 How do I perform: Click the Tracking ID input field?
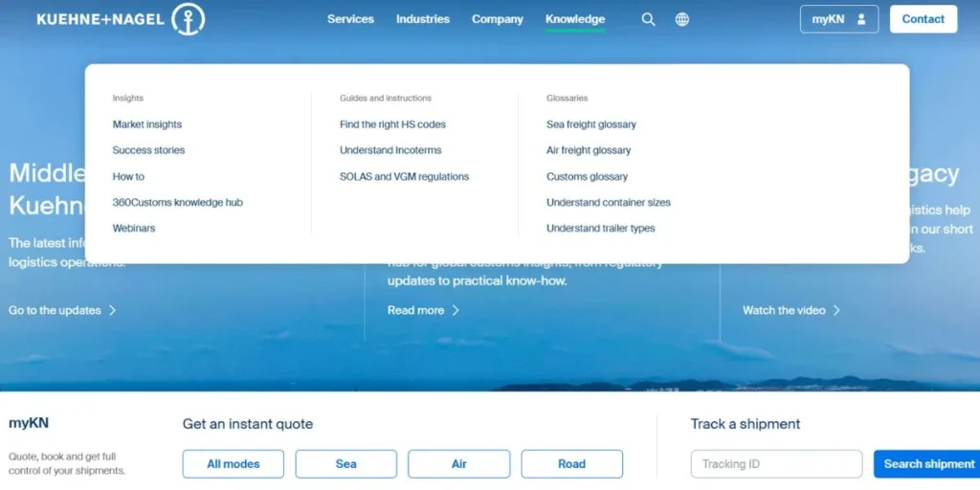pos(776,464)
